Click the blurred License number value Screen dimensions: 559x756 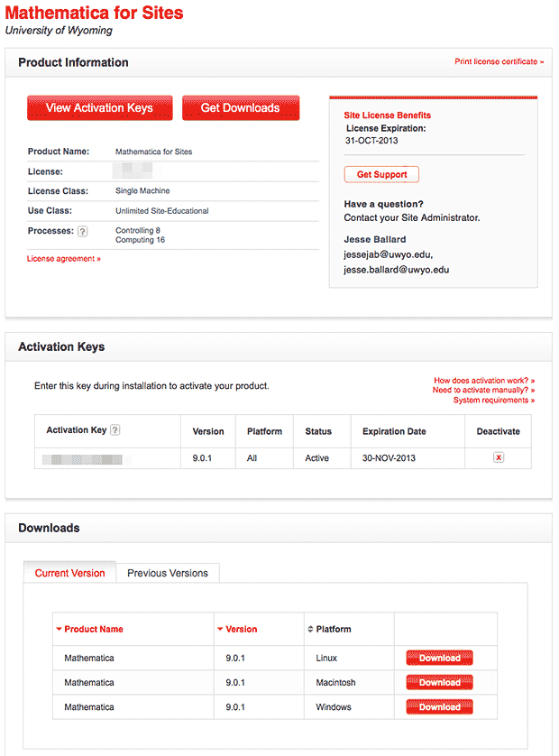(133, 171)
